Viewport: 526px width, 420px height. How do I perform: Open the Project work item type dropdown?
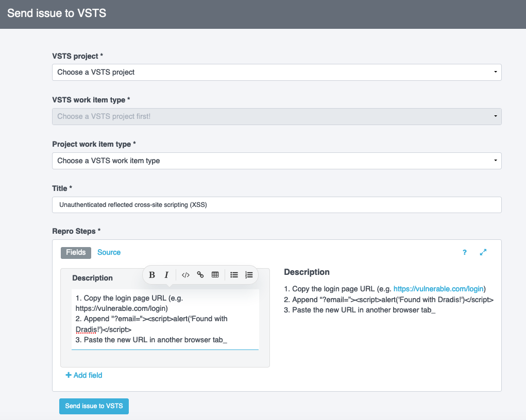[x=277, y=161]
